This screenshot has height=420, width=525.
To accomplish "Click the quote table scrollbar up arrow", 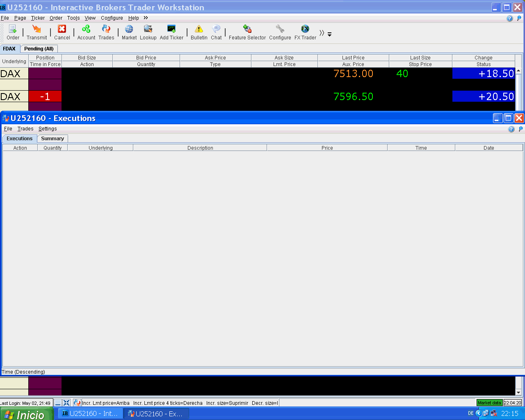I will (518, 71).
